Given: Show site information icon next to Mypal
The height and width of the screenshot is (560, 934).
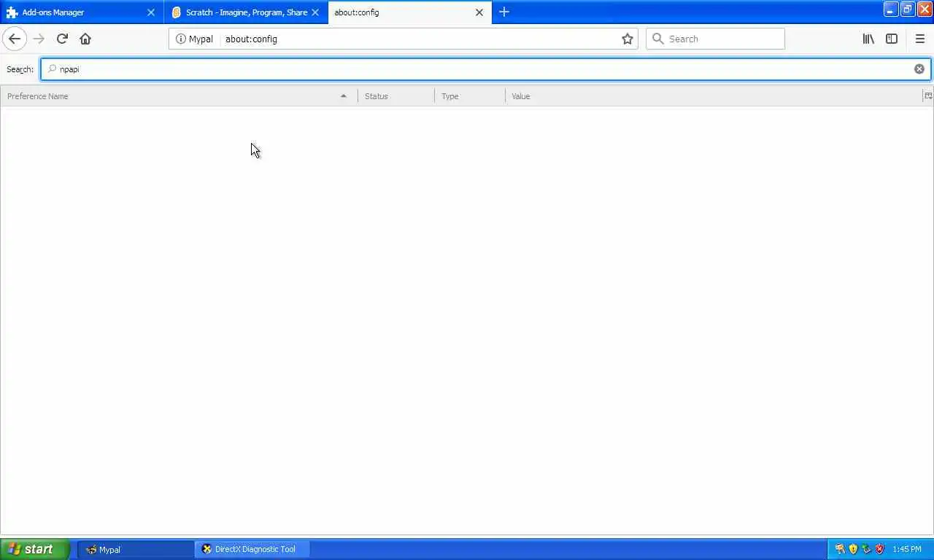Looking at the screenshot, I should tap(181, 39).
